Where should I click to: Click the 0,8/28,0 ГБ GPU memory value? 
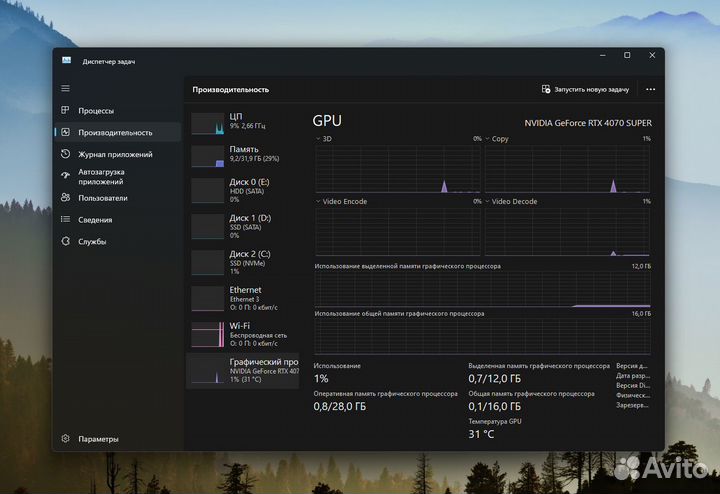pyautogui.click(x=340, y=407)
